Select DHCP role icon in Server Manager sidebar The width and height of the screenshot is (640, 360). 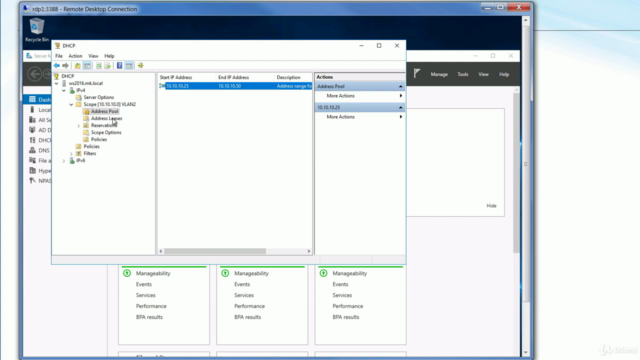coord(32,140)
